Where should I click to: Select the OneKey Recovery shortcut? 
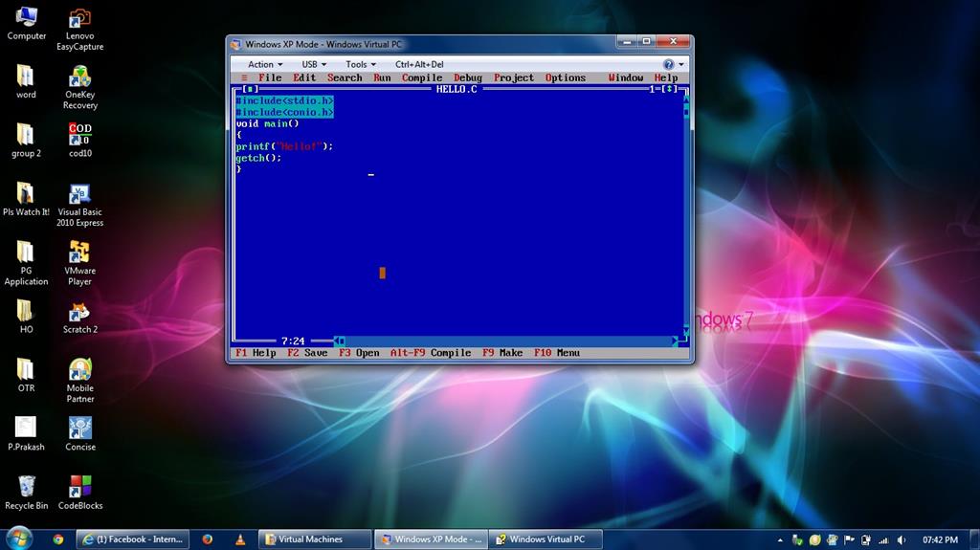pyautogui.click(x=80, y=87)
